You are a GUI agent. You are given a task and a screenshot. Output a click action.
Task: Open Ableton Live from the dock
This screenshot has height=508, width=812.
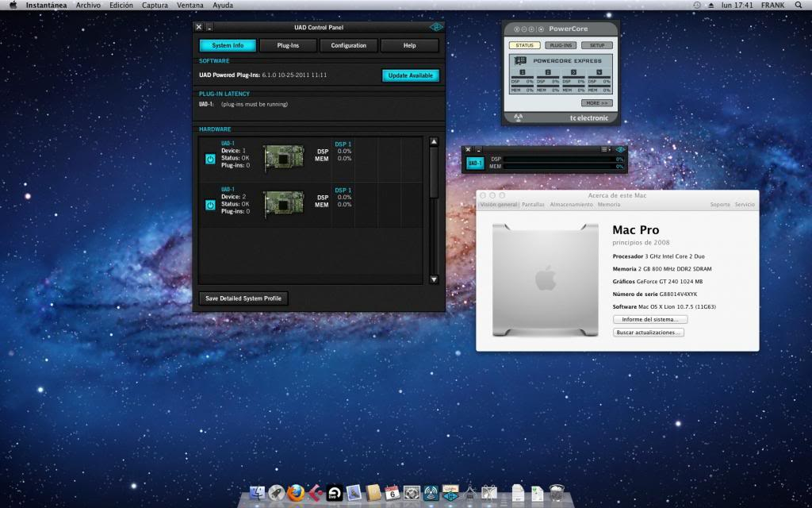click(x=334, y=493)
